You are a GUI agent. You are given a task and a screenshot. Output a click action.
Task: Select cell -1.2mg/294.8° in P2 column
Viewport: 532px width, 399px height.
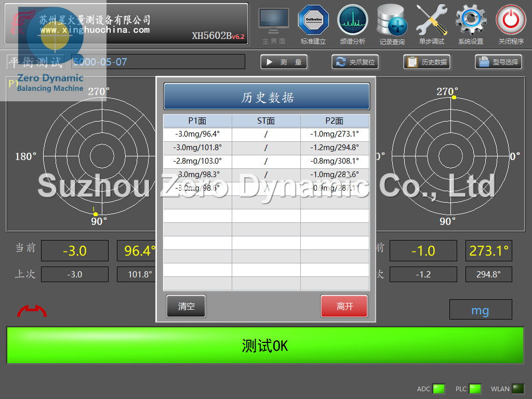coord(335,148)
